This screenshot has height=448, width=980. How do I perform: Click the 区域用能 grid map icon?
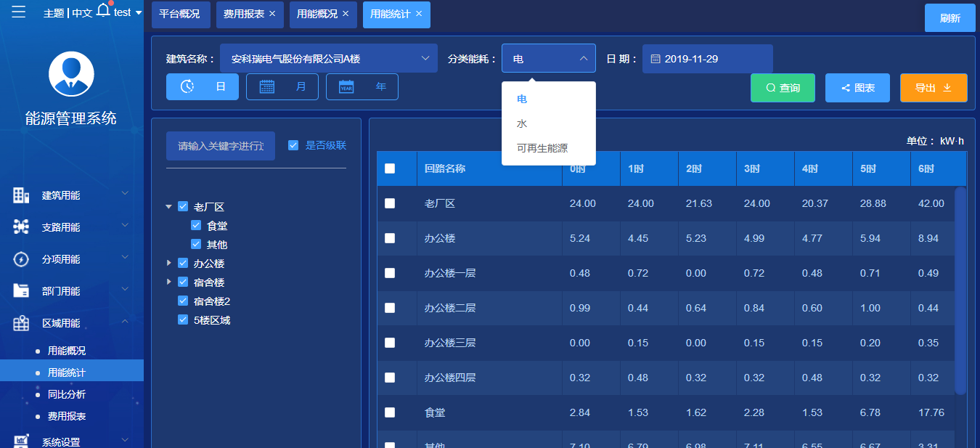tap(21, 323)
